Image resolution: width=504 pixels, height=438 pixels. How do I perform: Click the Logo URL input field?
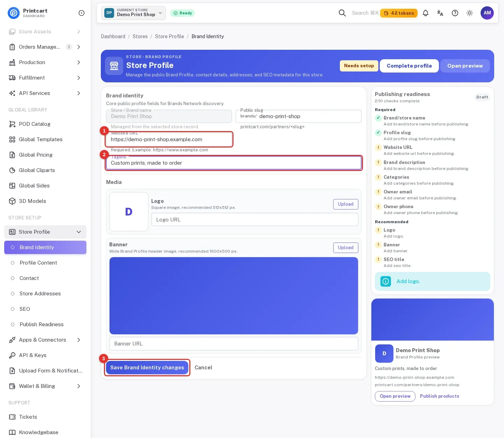(254, 220)
